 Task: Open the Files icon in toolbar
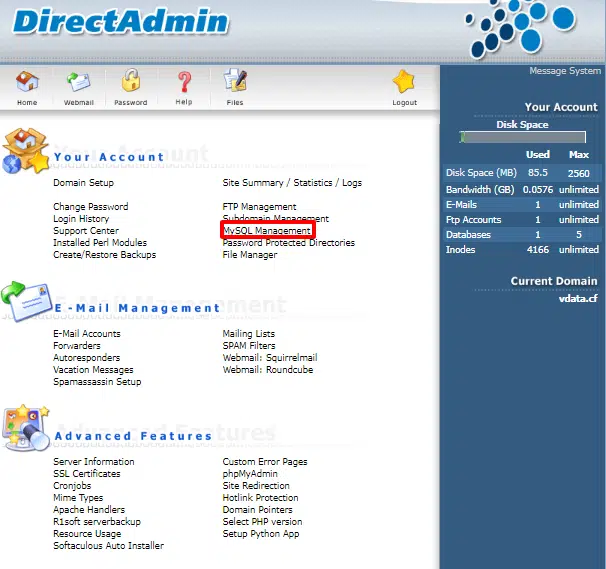(235, 80)
